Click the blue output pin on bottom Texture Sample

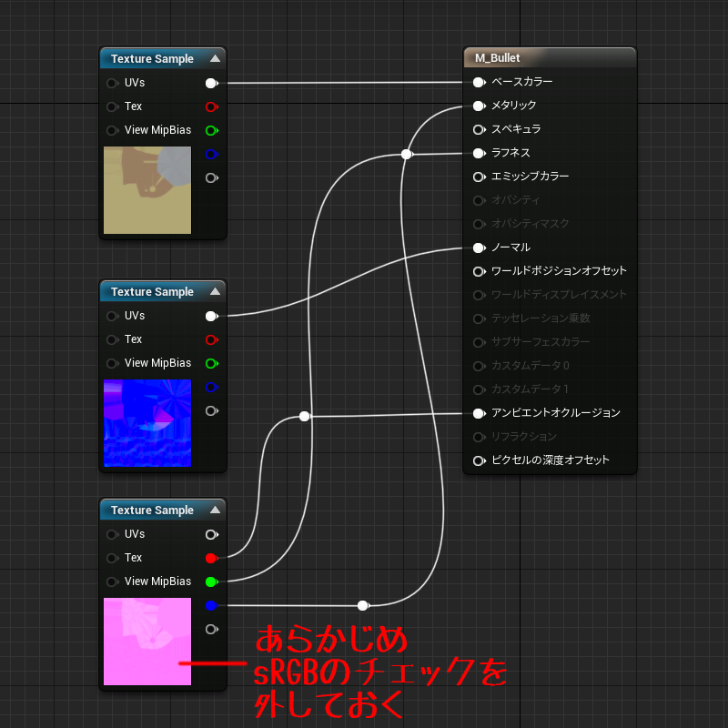click(210, 605)
